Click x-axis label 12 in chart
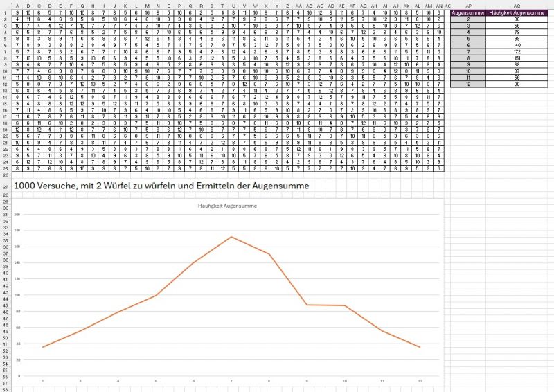Image resolution: width=554 pixels, height=392 pixels. pyautogui.click(x=419, y=381)
